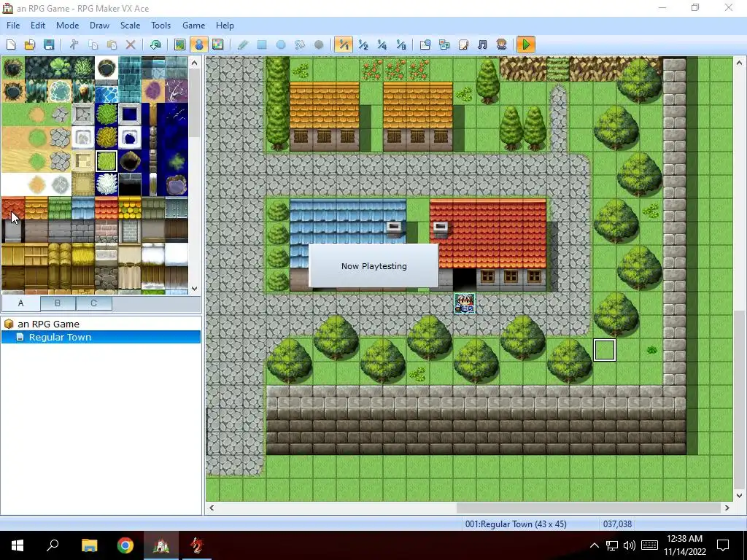Switch to Map editing mode
Viewport: 747px width, 560px height.
pos(179,44)
